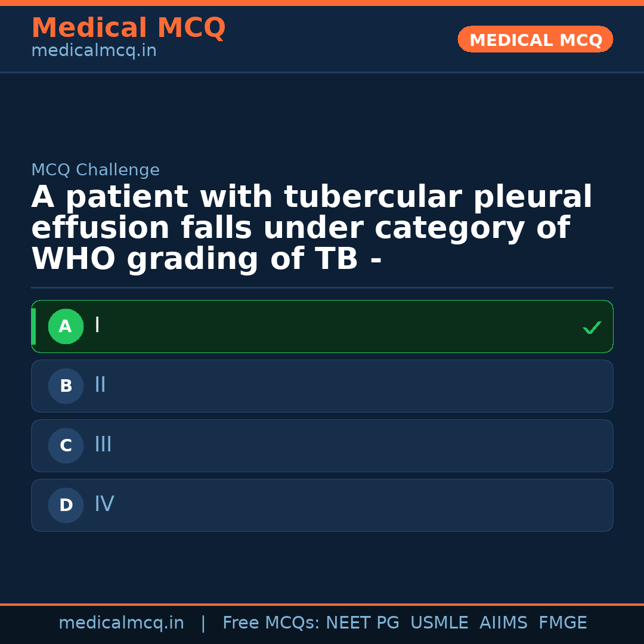Expand the MCQ Challenge section
Viewport: 644px width, 644px height.
[95, 170]
